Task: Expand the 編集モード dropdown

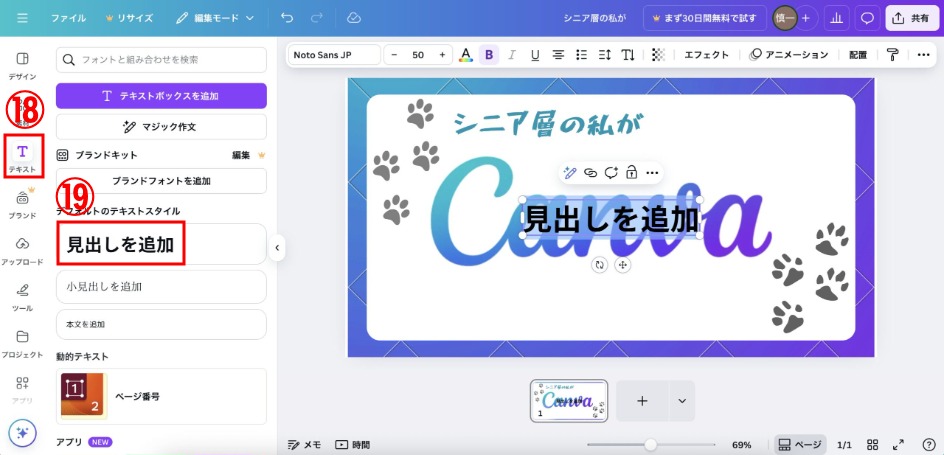Action: [x=215, y=18]
